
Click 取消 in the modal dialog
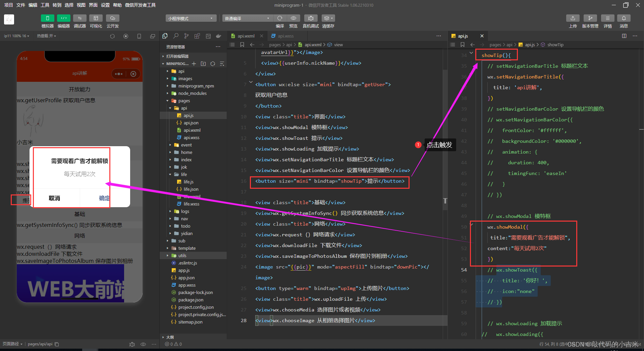[x=54, y=198]
